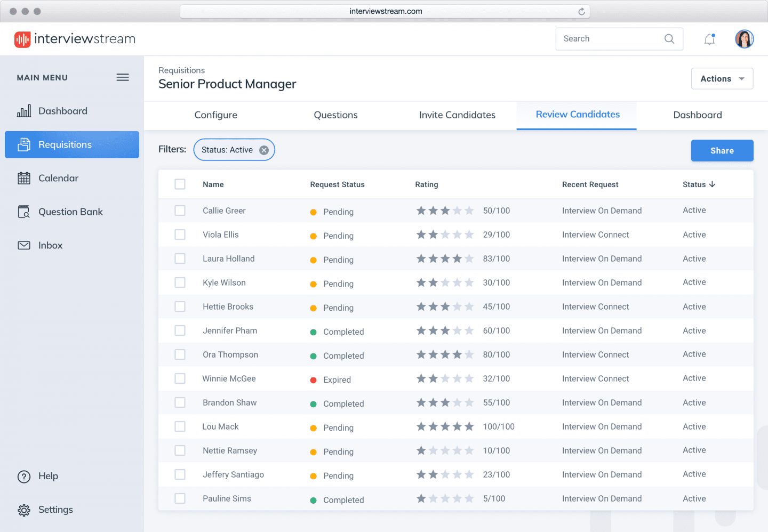Open the Actions dropdown menu

pyautogui.click(x=722, y=78)
